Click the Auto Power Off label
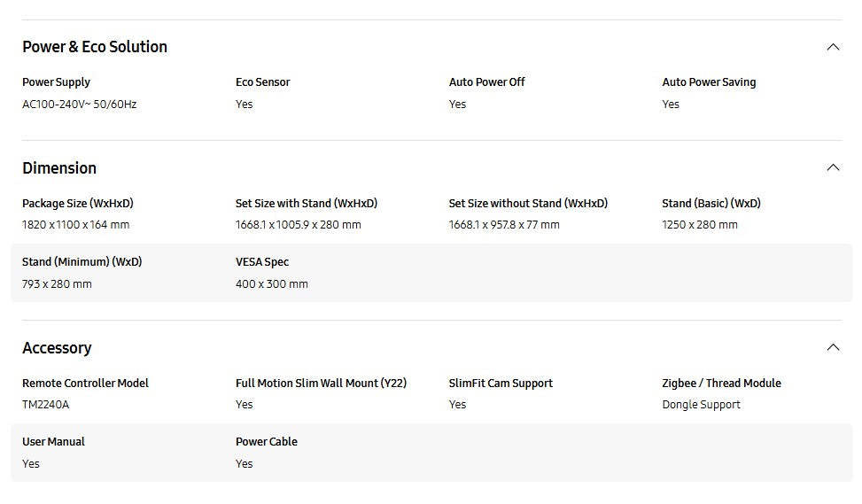 [486, 82]
